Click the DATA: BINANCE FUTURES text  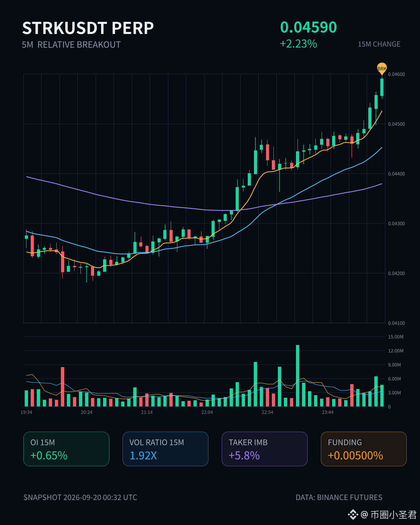click(x=339, y=497)
